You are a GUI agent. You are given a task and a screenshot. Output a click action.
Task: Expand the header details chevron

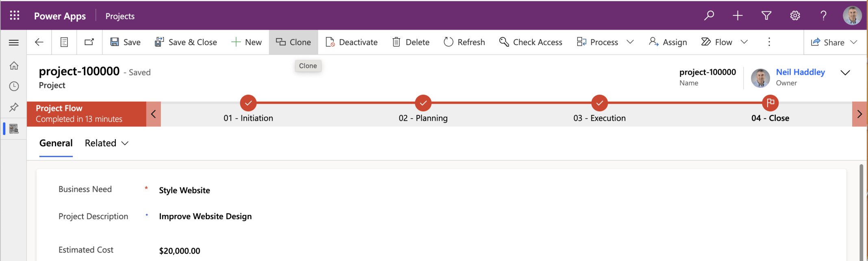[845, 73]
